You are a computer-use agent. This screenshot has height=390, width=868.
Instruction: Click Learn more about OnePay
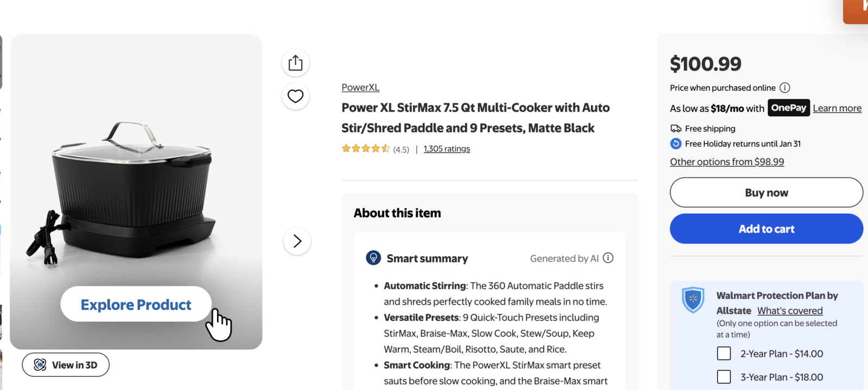(x=837, y=108)
